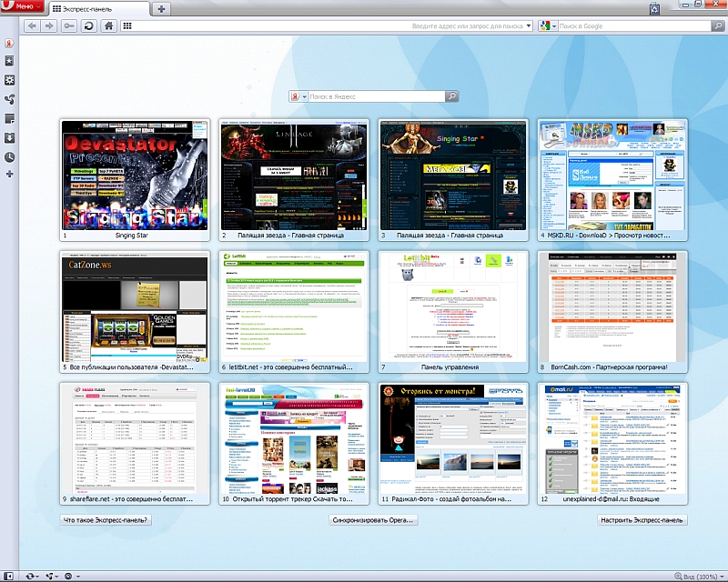Open Speed Dial 12 mail.ru Входящие
Screen dimensions: 728x582
point(612,443)
